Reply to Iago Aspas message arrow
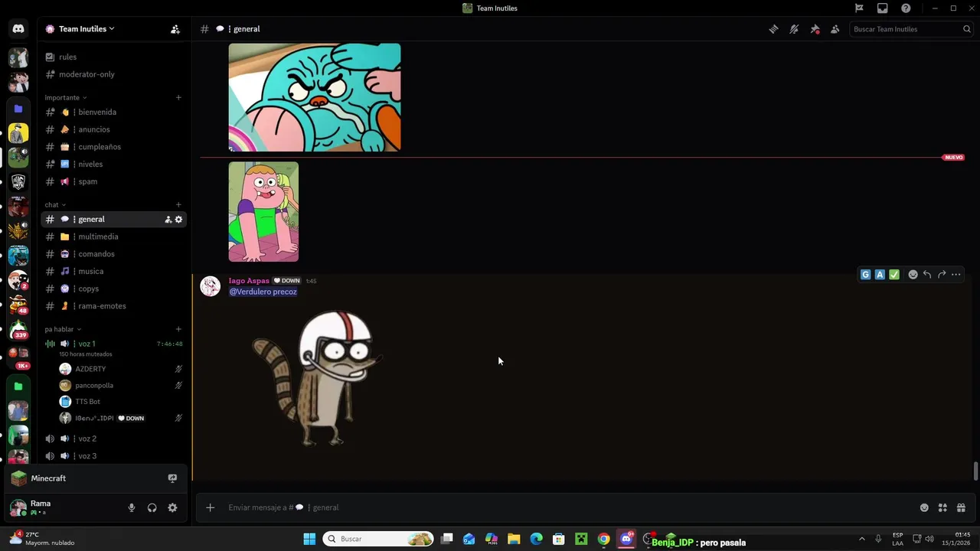Screen dimensions: 980x551 click(927, 275)
